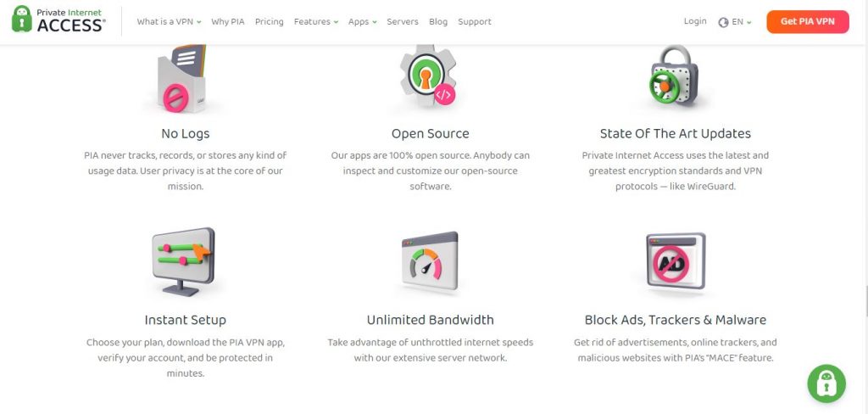
Task: Click the Login link
Action: tap(695, 21)
